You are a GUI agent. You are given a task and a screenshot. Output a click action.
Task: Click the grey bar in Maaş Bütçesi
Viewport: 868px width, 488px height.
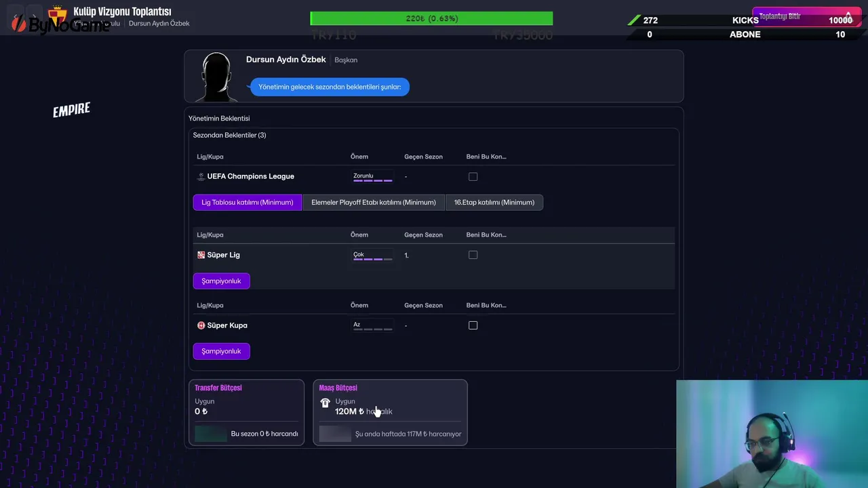(335, 434)
